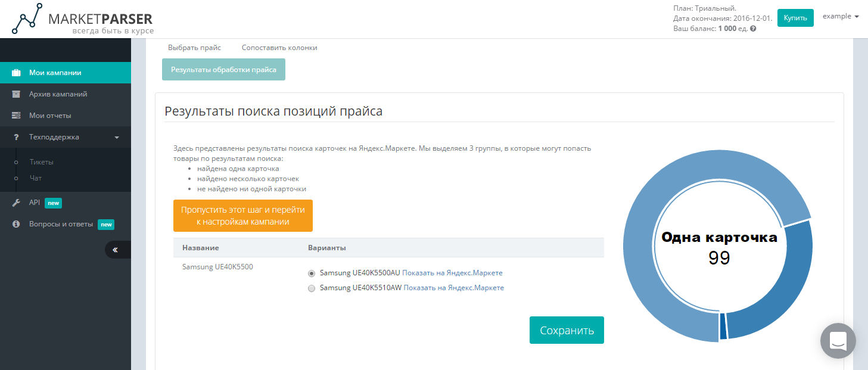Screen dimensions: 868x370
Task: Click the wrench icon next to API
Action: [x=16, y=203]
